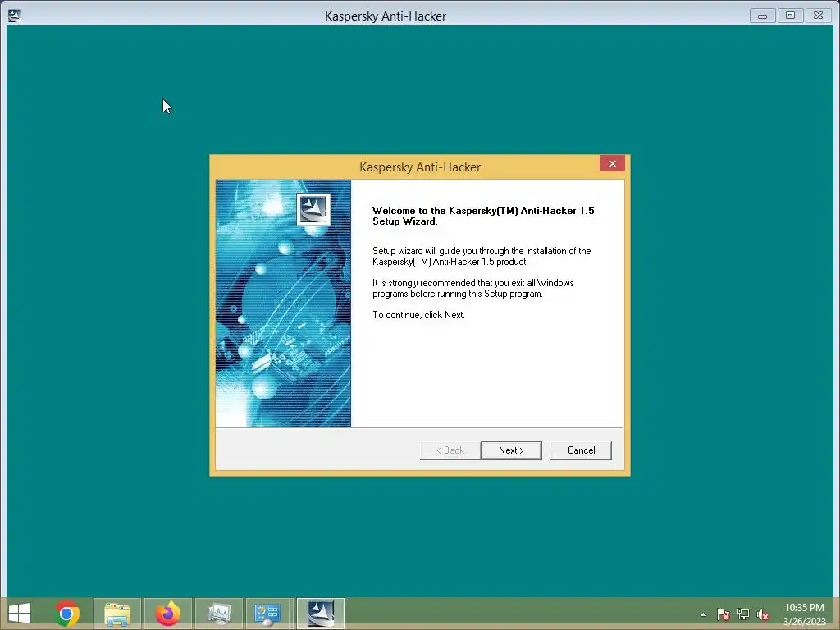Click the "To continue, click Next." text
The width and height of the screenshot is (840, 630).
point(418,315)
